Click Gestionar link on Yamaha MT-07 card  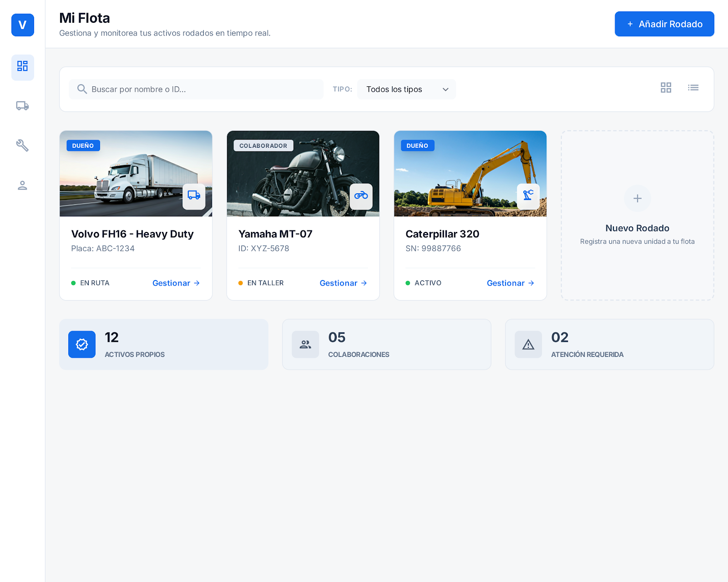[343, 283]
